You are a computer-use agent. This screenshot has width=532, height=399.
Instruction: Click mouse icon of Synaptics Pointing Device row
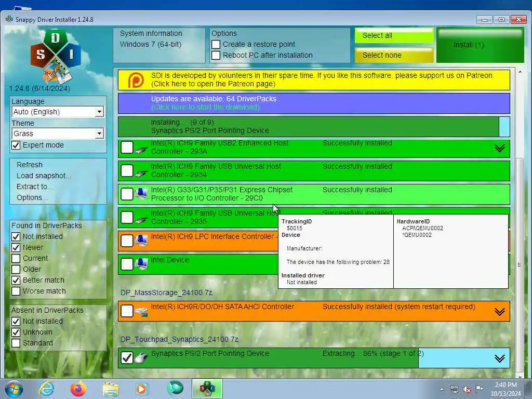click(141, 358)
